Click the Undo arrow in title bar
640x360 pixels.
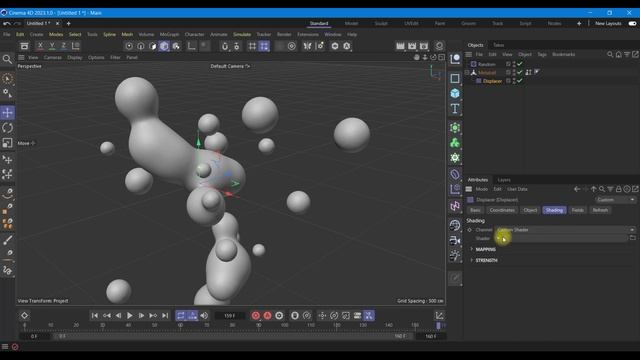pyautogui.click(x=7, y=23)
